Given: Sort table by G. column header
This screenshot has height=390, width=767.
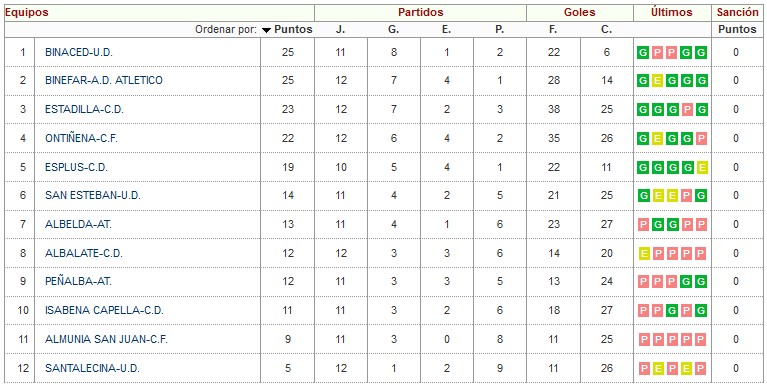Looking at the screenshot, I should coord(394,29).
